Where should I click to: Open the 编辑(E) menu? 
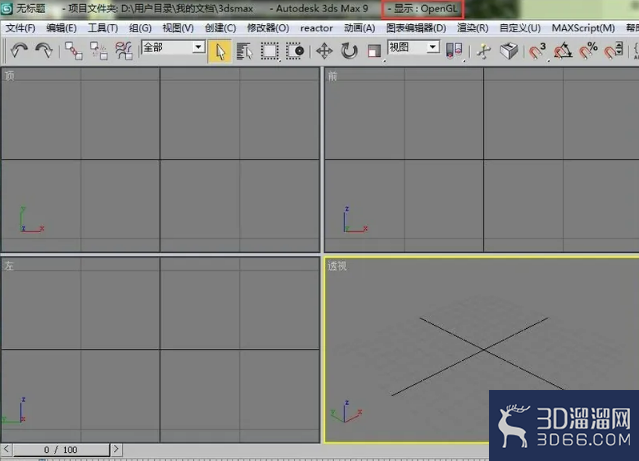61,28
